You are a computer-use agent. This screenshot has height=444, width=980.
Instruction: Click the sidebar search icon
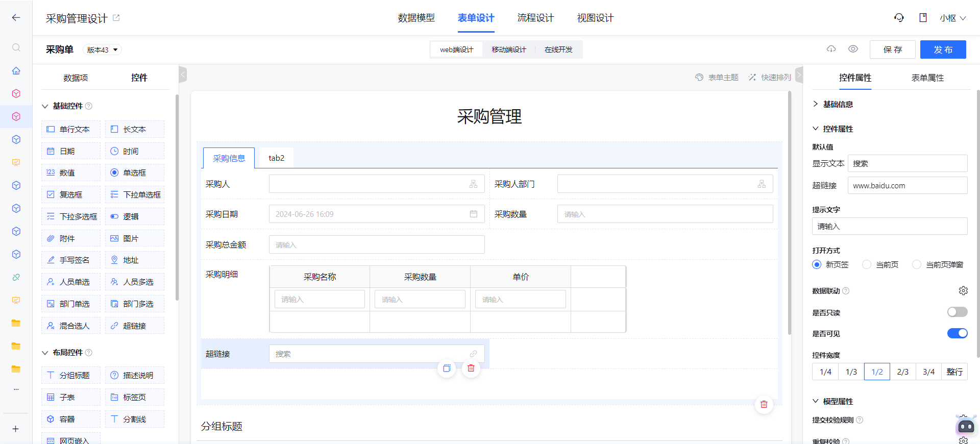point(16,47)
